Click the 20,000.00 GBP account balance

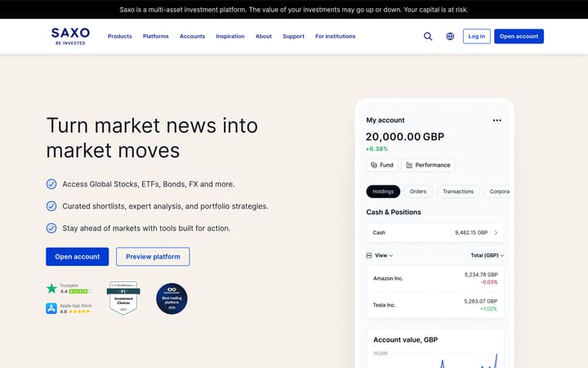[x=405, y=137]
